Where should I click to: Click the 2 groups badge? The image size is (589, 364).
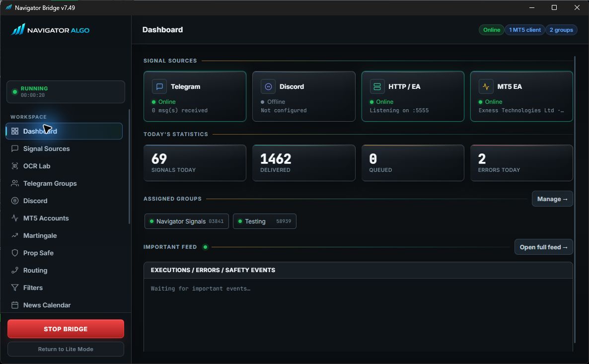coord(561,30)
